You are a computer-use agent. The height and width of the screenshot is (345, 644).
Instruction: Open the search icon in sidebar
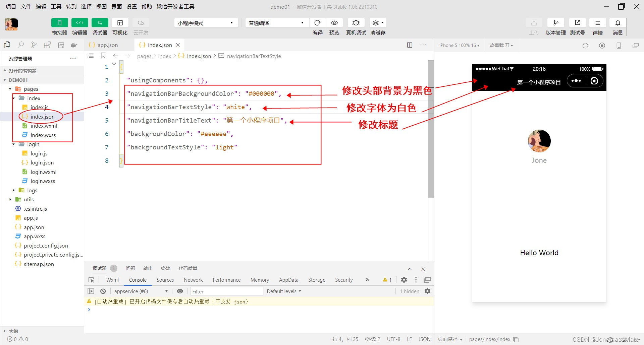coord(20,45)
